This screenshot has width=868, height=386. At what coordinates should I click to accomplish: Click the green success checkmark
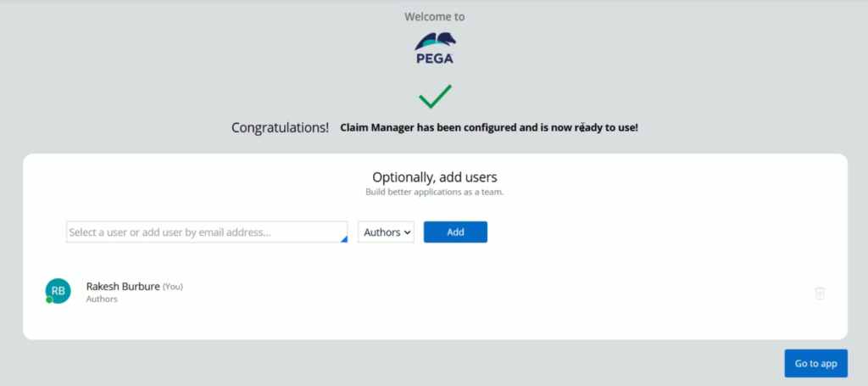tap(435, 97)
